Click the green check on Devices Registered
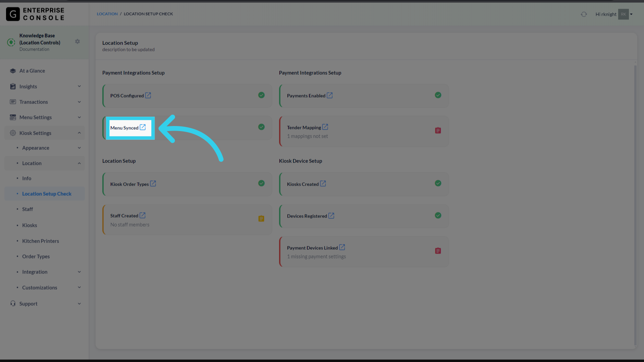 (438, 216)
